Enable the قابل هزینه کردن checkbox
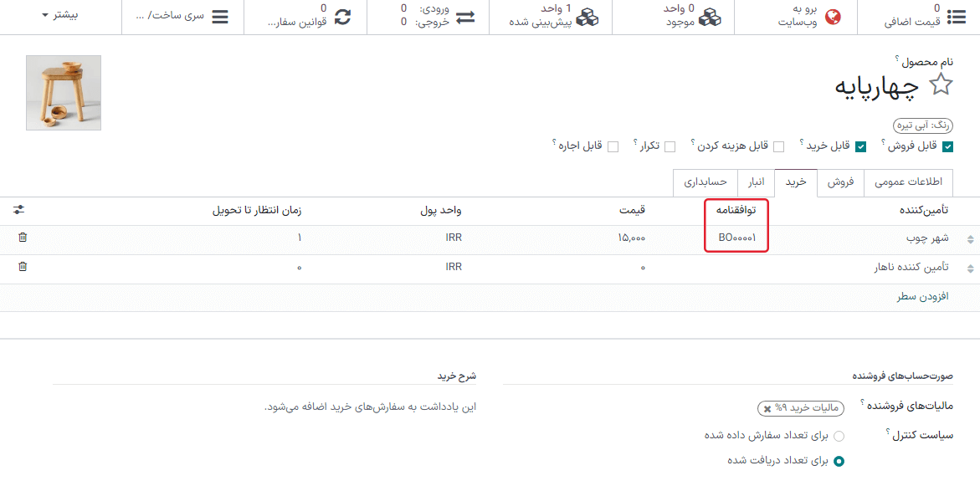Screen dimensions: 980x486 point(778,146)
